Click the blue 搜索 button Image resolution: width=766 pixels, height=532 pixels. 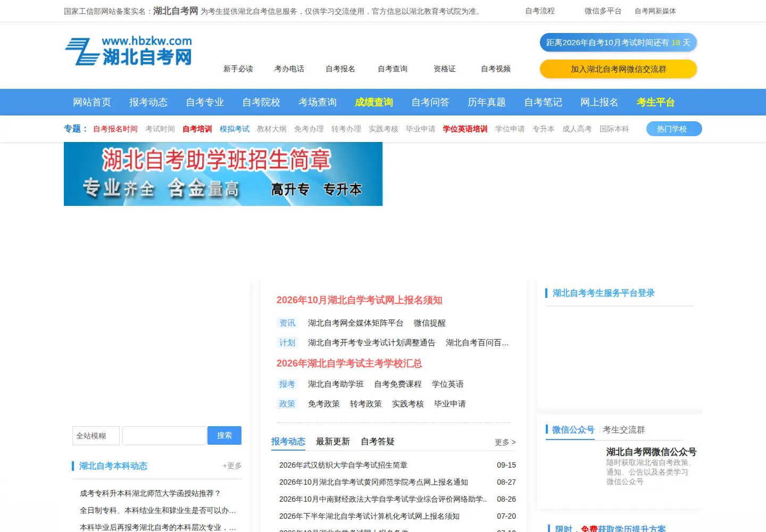pos(224,435)
